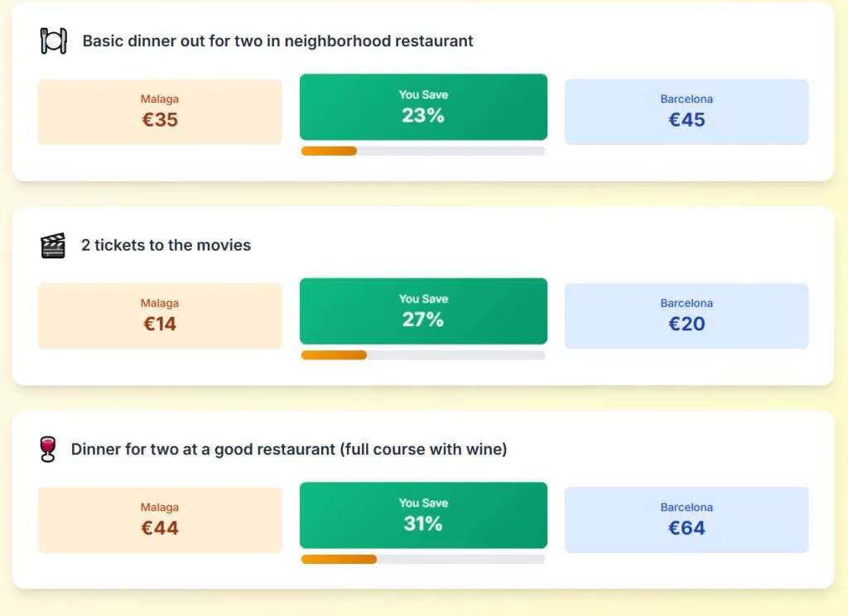Viewport: 848px width, 616px height.
Task: Click the fork and plate dinner icon
Action: point(53,41)
